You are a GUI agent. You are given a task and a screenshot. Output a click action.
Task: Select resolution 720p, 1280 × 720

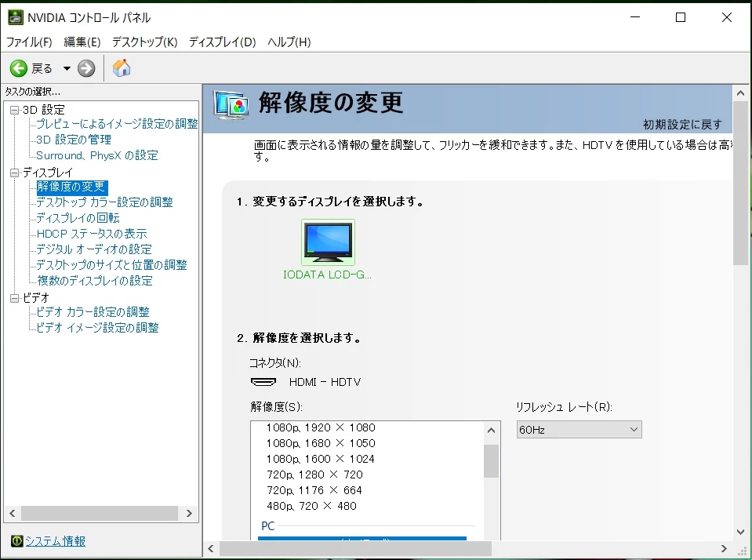(314, 475)
